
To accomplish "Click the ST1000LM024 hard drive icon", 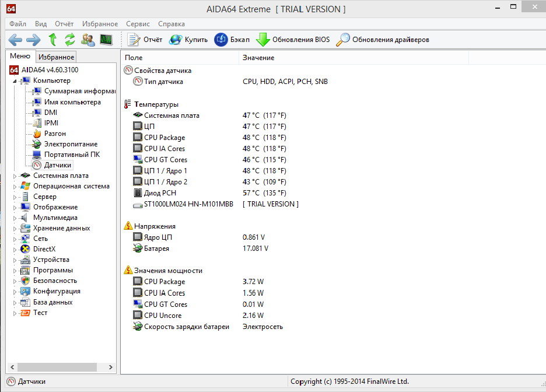I will coord(138,205).
